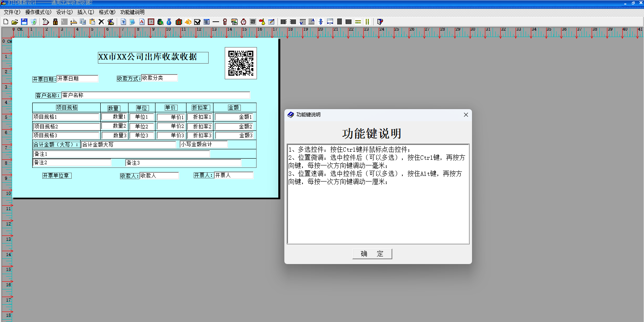Close the 功能键说明 dialog with X

coord(466,115)
